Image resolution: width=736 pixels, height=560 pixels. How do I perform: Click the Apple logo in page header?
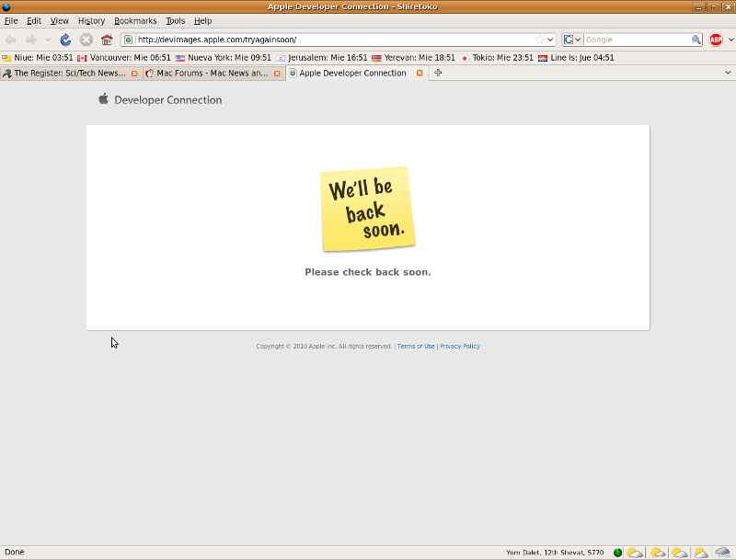pyautogui.click(x=104, y=99)
